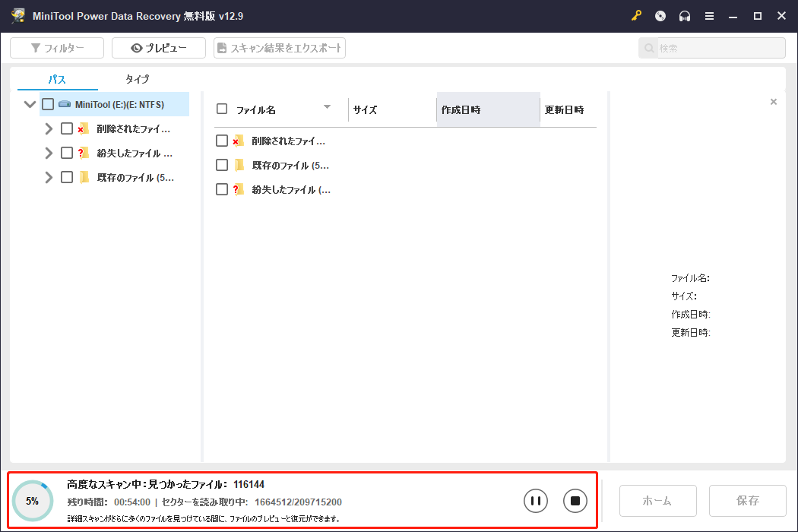Click the headphones support icon
The image size is (798, 532).
coord(685,16)
